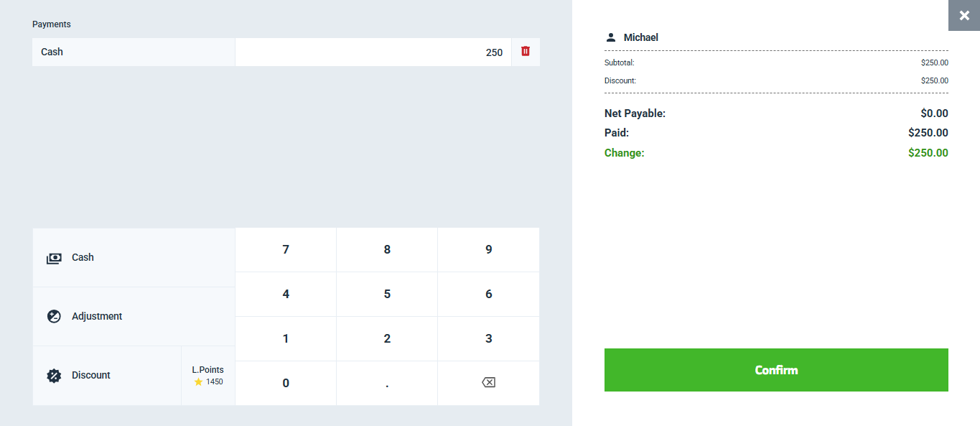Click the Discount percent badge icon
The image size is (980, 426).
point(54,376)
